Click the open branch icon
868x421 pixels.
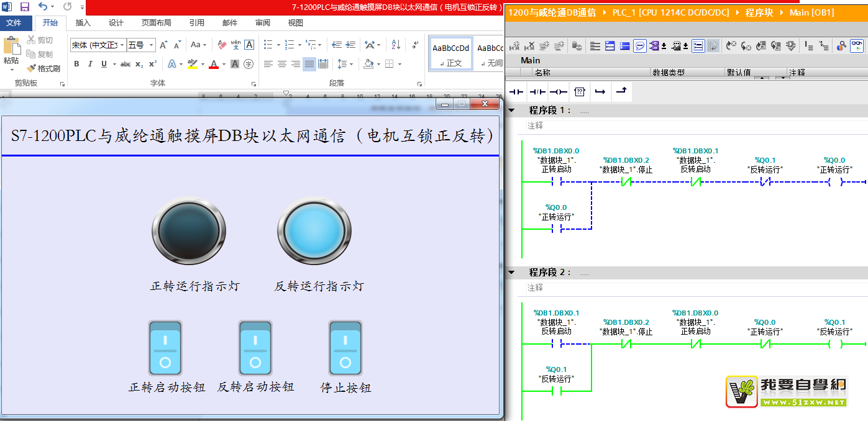point(600,92)
